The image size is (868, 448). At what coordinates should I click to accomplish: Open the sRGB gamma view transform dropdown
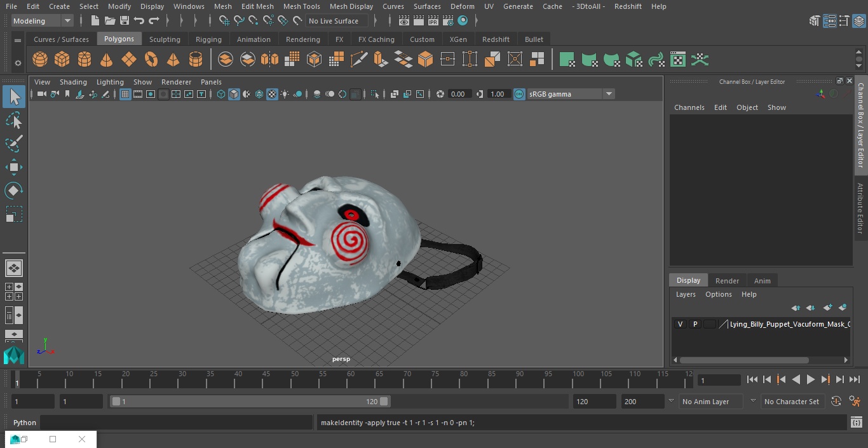click(x=570, y=94)
